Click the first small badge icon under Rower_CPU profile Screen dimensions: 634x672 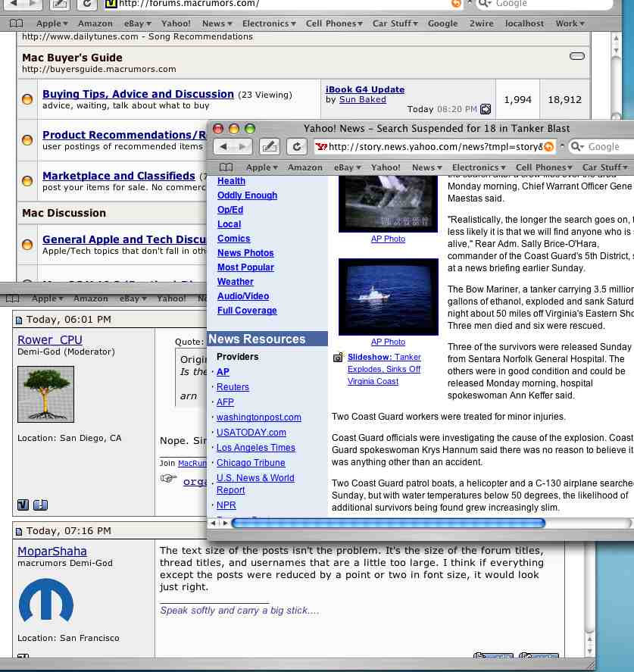23,505
